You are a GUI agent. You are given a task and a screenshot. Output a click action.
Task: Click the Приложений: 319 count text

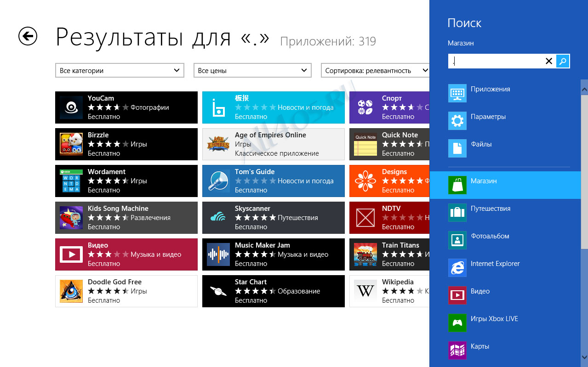click(x=328, y=41)
